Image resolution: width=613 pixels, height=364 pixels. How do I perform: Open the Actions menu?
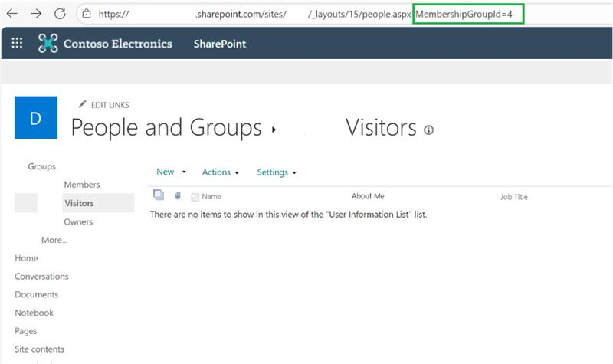(x=216, y=172)
